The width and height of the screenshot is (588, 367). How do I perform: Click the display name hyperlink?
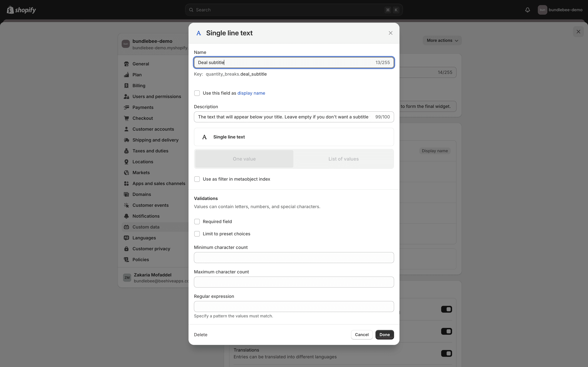(251, 93)
